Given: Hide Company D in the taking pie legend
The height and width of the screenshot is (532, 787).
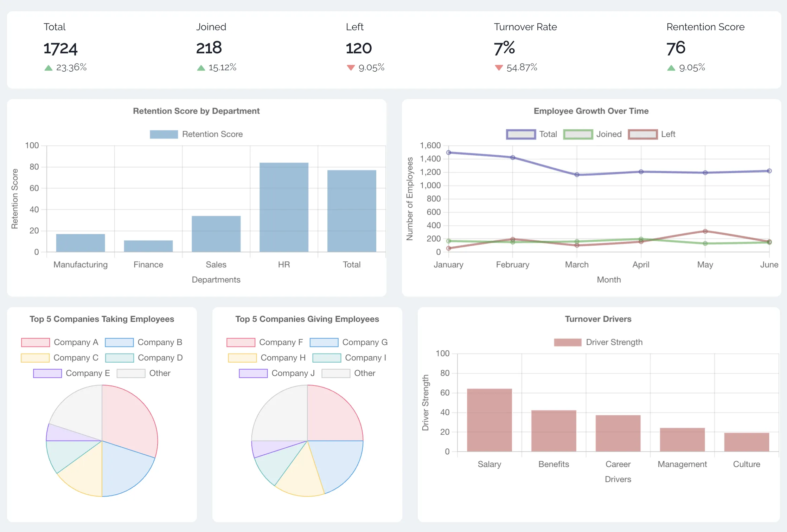Looking at the screenshot, I should pyautogui.click(x=120, y=358).
